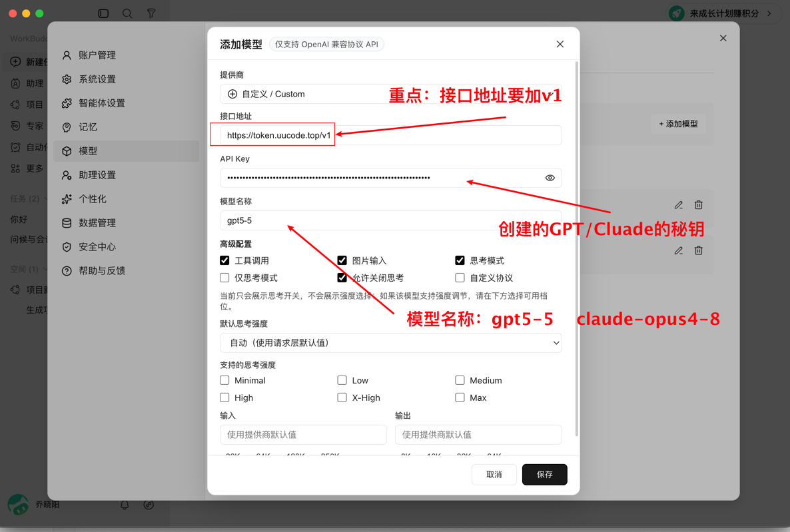Open 记忆 settings section

pos(126,127)
